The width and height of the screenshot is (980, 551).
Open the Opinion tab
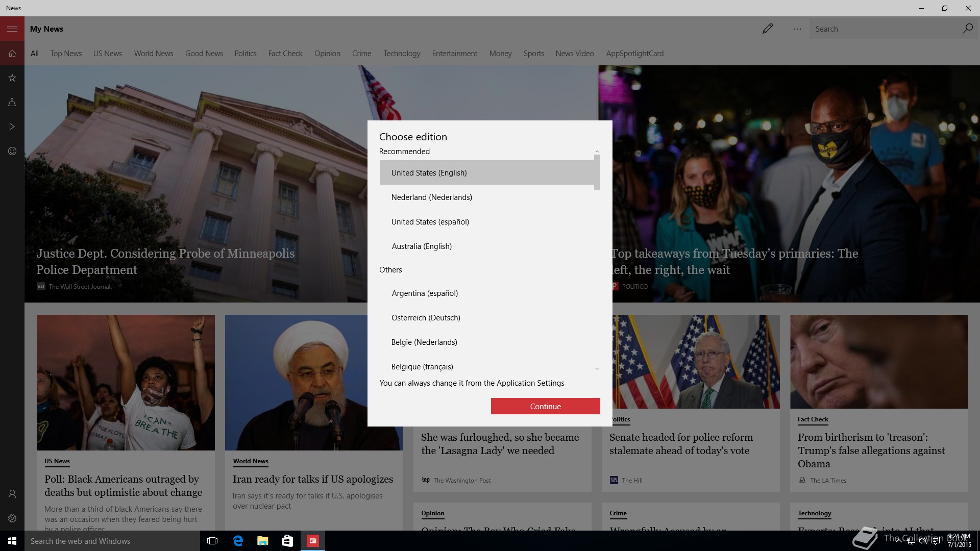[x=327, y=54]
